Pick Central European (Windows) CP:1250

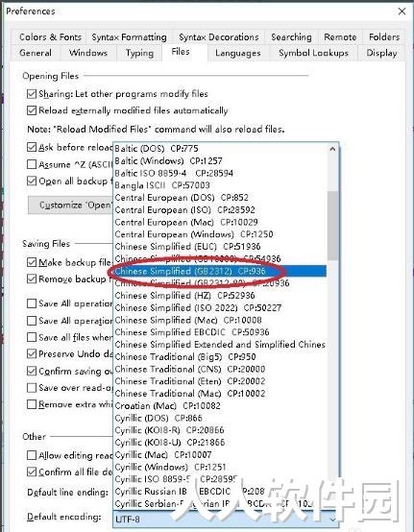coord(194,234)
